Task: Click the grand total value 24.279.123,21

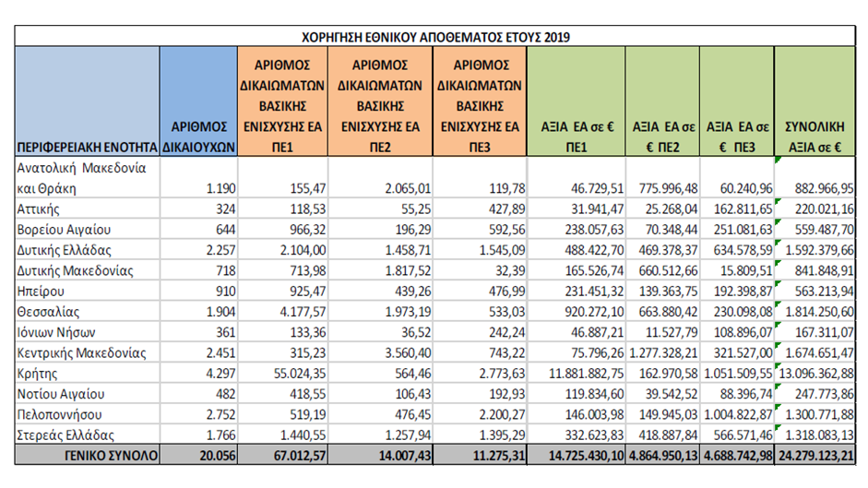Action: [814, 455]
